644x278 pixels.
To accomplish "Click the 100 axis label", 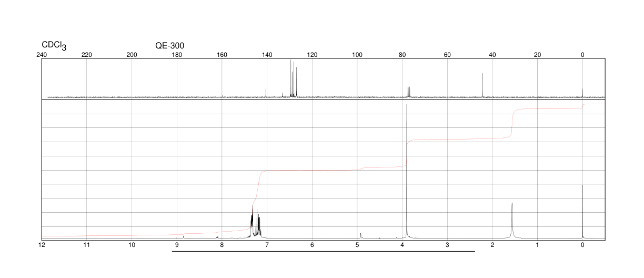I will (357, 55).
